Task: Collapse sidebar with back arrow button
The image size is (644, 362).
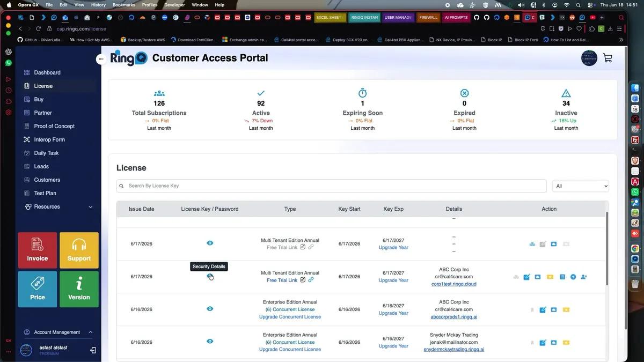Action: [x=101, y=59]
